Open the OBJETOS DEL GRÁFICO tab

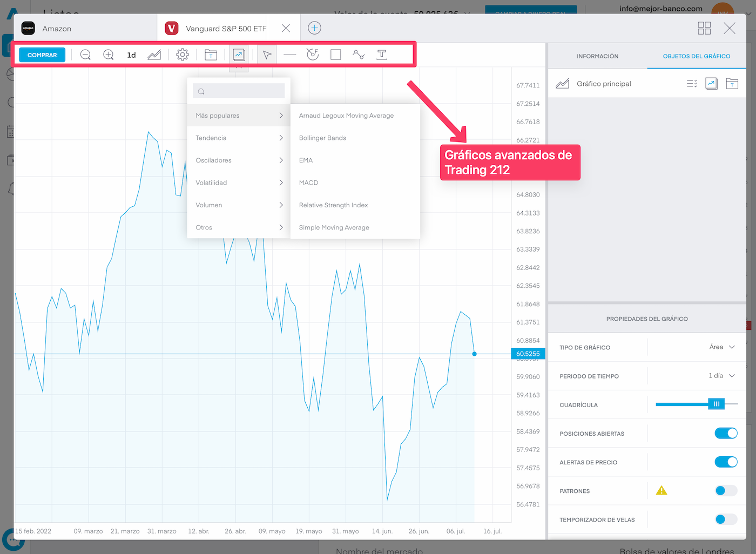[697, 56]
